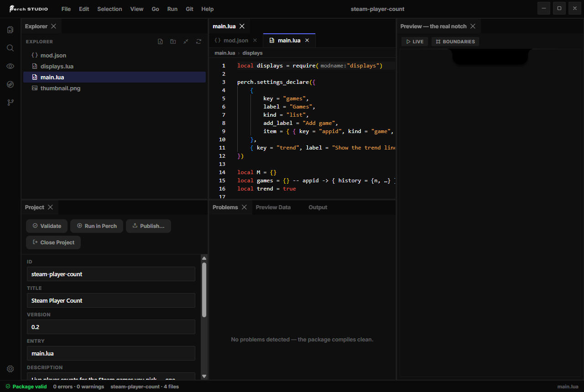Open the View menu
Viewport: 584px width, 392px height.
[x=137, y=9]
